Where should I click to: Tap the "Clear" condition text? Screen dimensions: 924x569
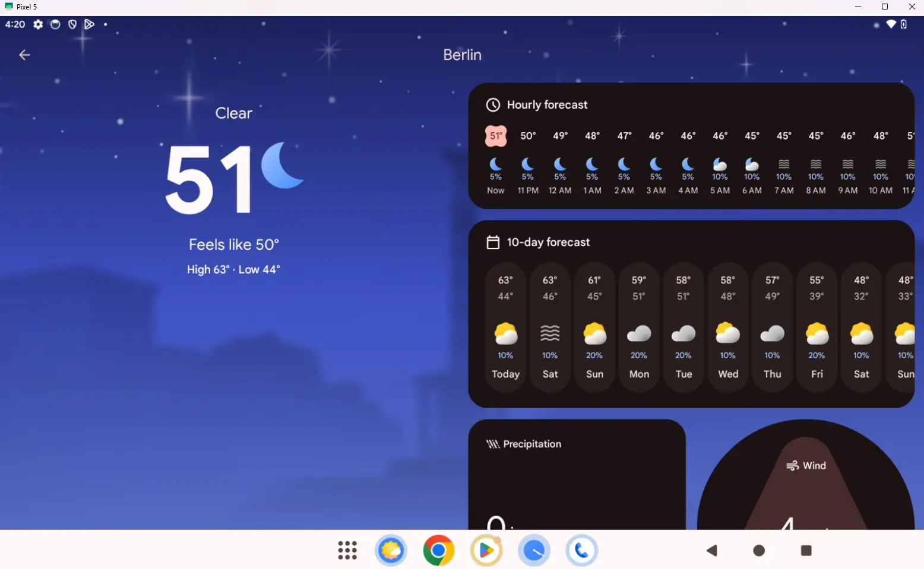click(x=233, y=113)
